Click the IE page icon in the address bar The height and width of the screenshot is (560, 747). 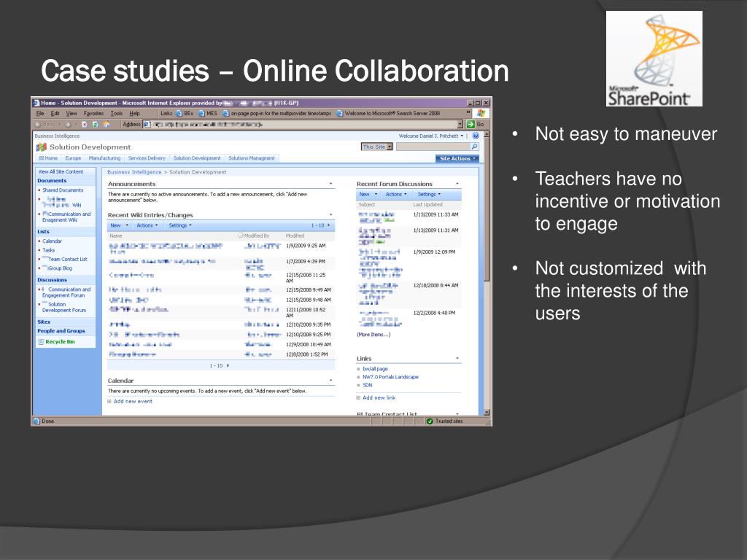coord(147,124)
